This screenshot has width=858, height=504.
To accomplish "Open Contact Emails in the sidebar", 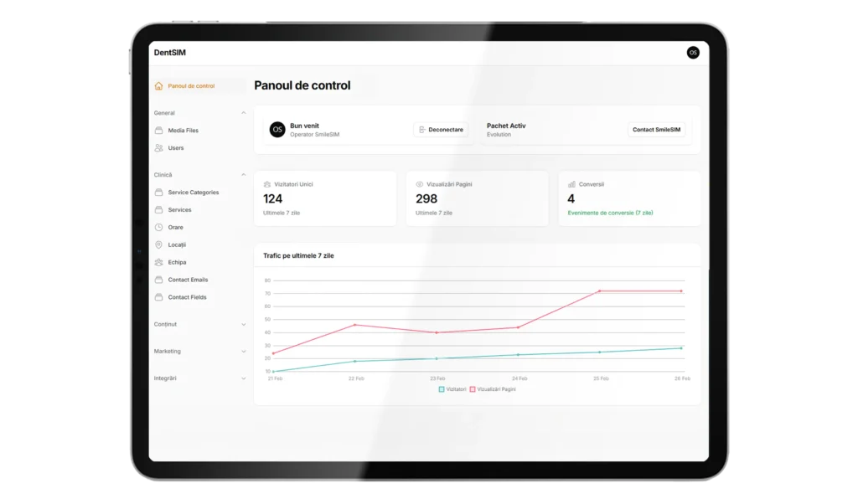I will coord(188,280).
